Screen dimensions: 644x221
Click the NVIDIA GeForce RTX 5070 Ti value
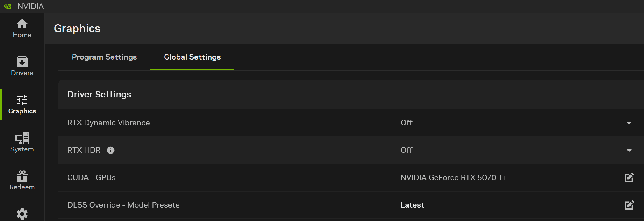pos(453,178)
